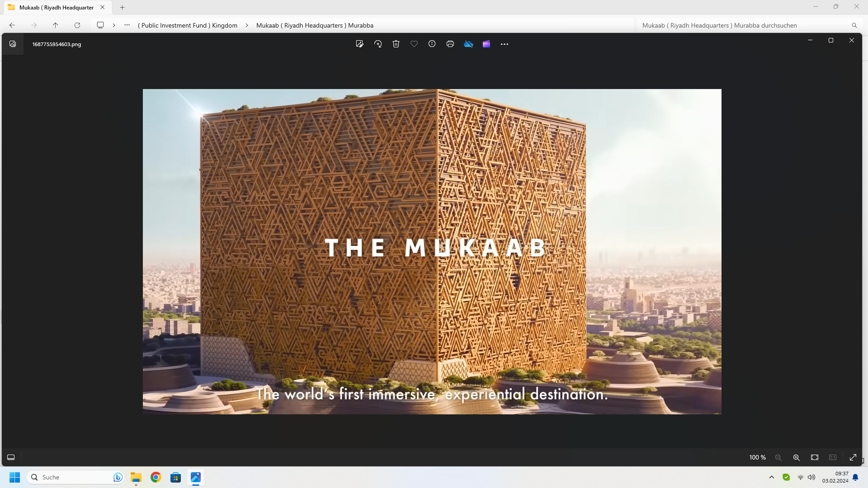Maximize the Photos window
This screenshot has width=868, height=488.
pos(831,40)
